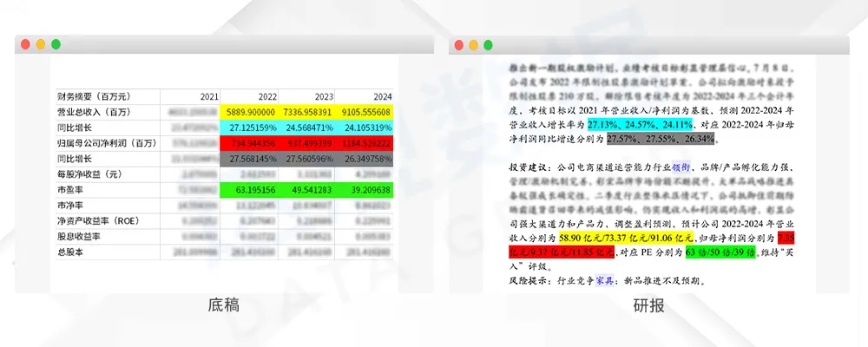Click red cell 937.499399
This screenshot has height=347, width=868.
click(306, 143)
